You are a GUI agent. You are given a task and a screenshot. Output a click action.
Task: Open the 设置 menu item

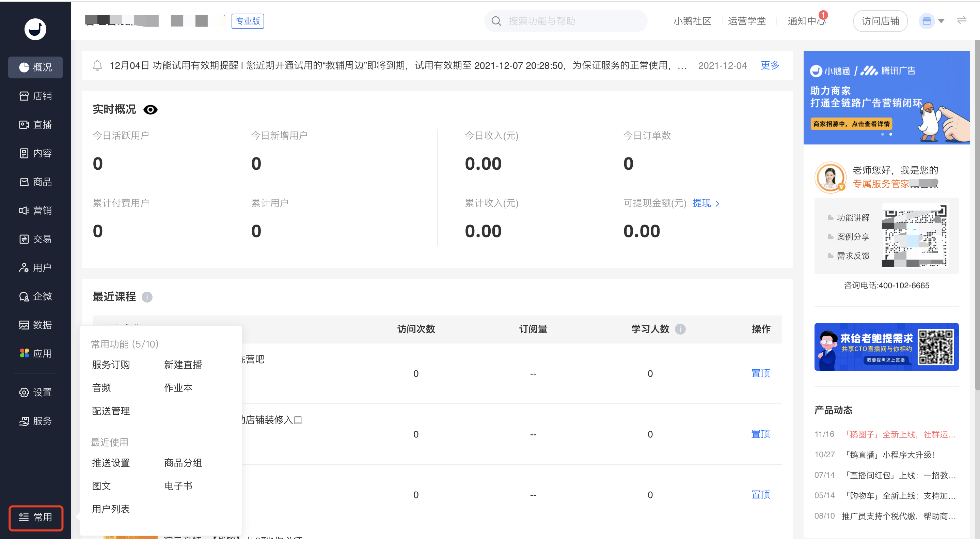35,392
